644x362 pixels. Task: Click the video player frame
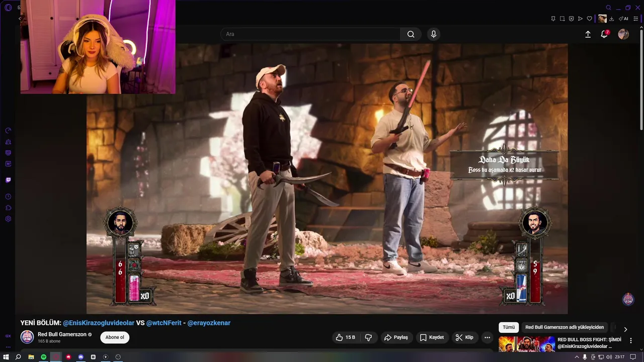(x=327, y=178)
